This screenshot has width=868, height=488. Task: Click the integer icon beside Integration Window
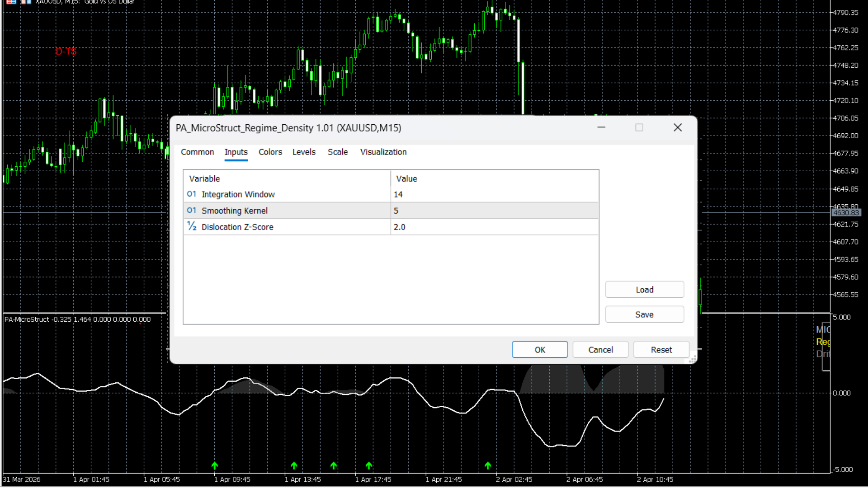click(x=191, y=194)
